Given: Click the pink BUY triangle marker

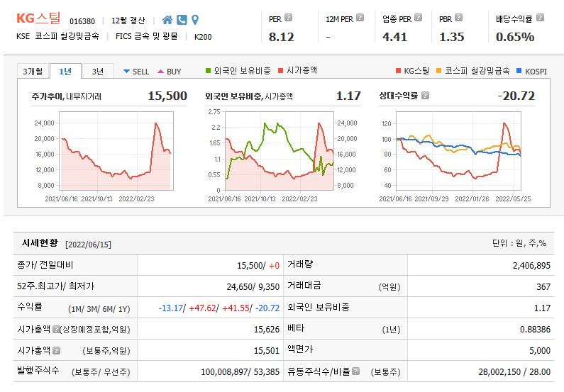Looking at the screenshot, I should 161,71.
